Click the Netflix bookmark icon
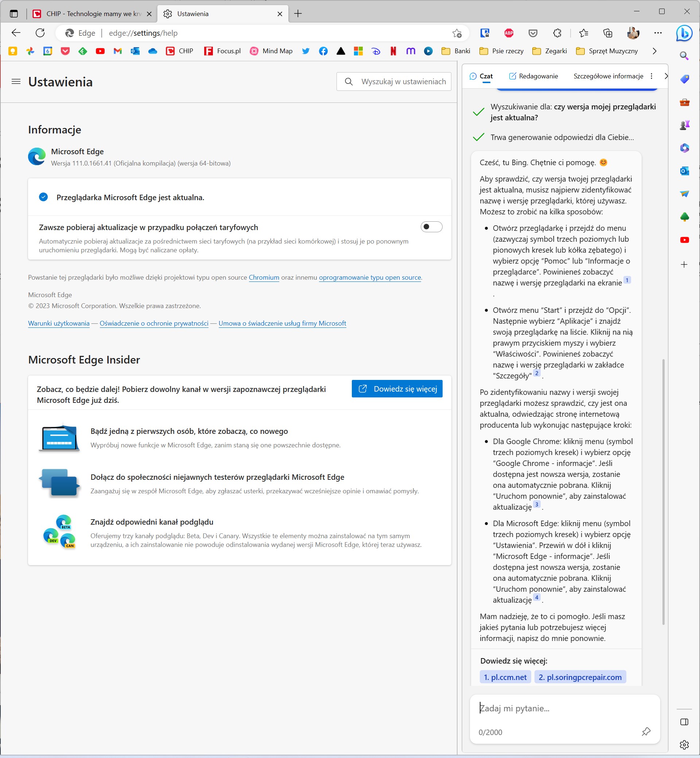 click(393, 51)
